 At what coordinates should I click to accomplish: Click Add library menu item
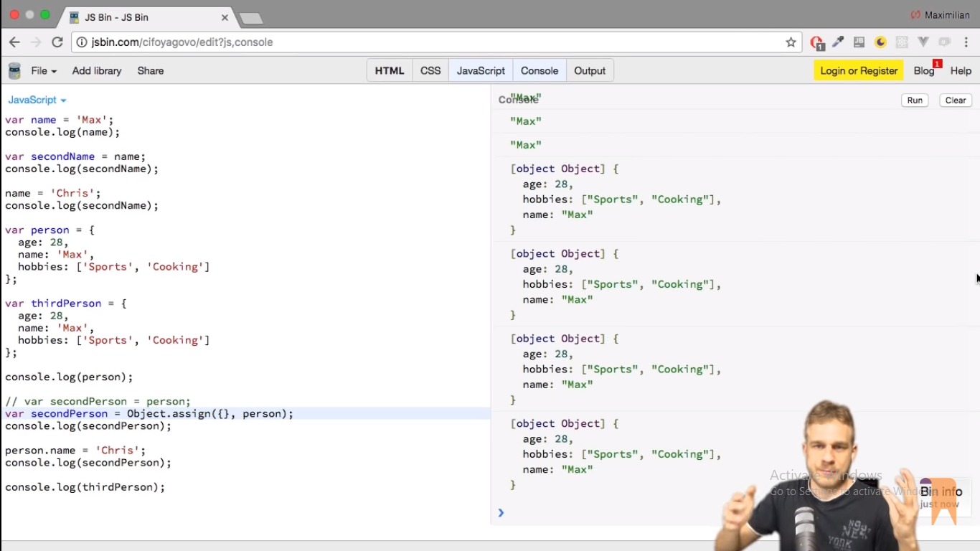97,71
